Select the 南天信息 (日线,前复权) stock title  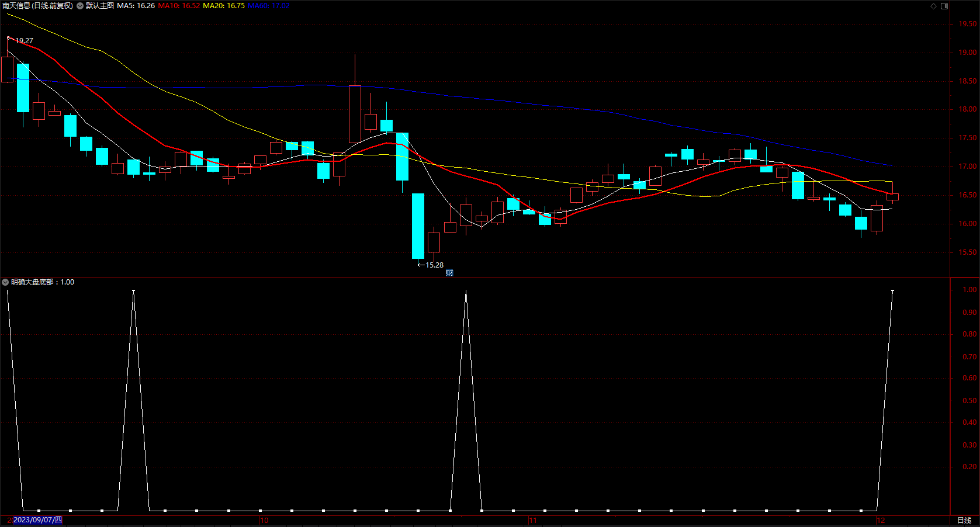click(38, 6)
